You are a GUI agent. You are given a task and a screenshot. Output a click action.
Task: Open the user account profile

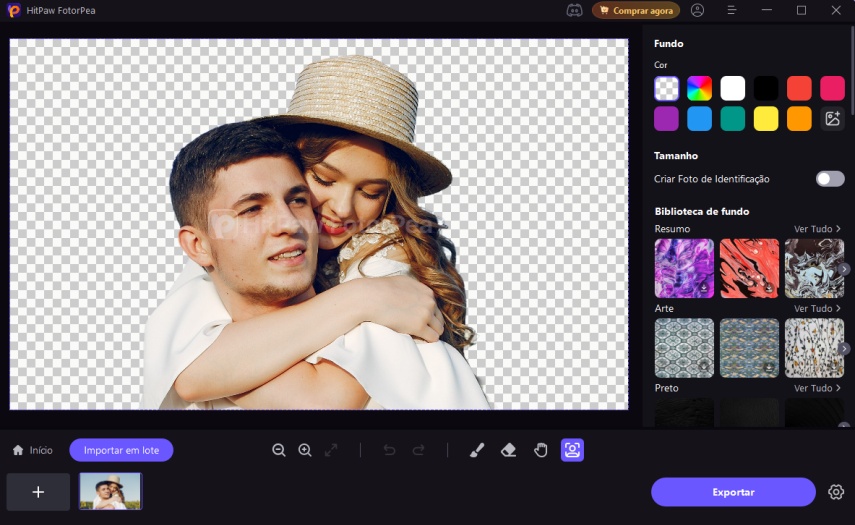tap(697, 10)
